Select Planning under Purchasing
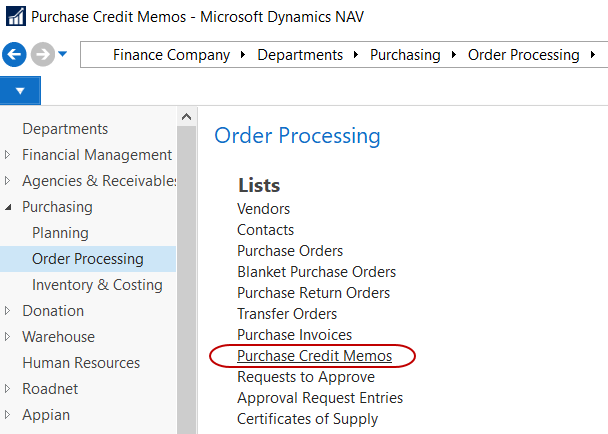This screenshot has width=608, height=434. (60, 233)
